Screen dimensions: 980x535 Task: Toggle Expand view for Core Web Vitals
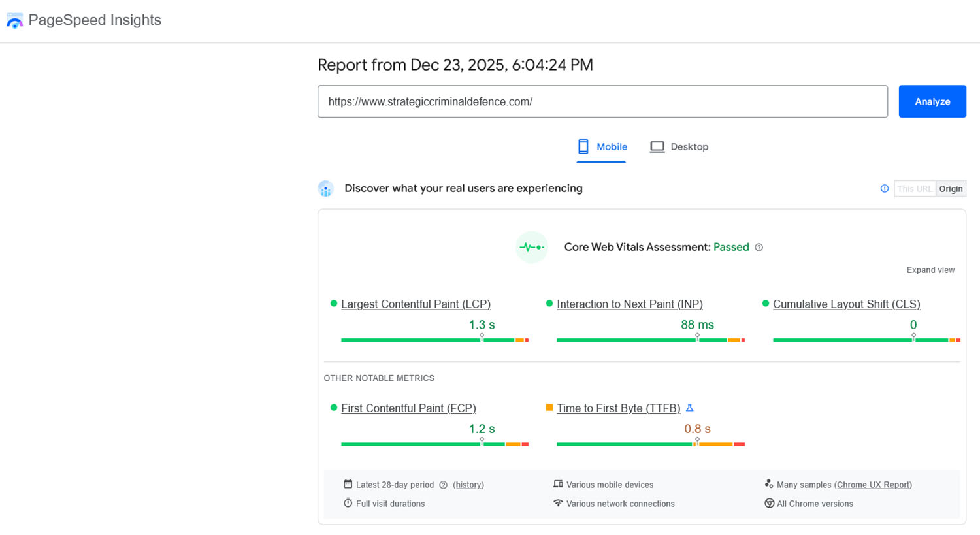[x=930, y=270]
